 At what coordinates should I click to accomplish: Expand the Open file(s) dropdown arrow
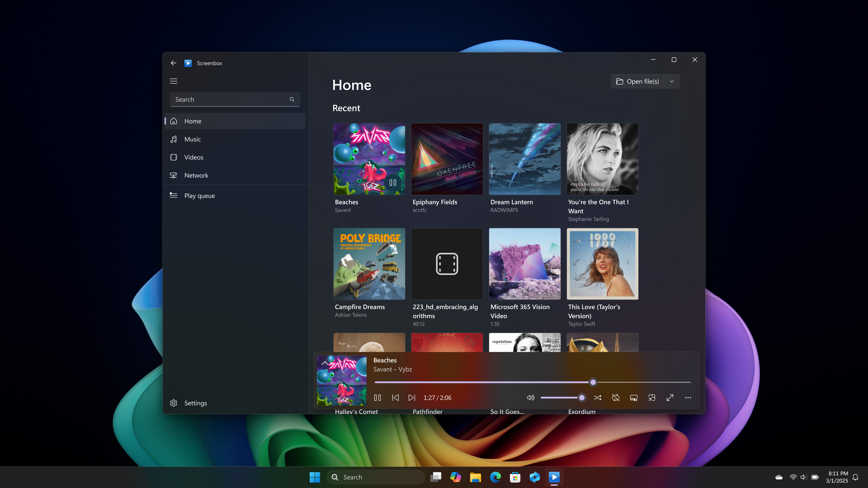pos(672,82)
